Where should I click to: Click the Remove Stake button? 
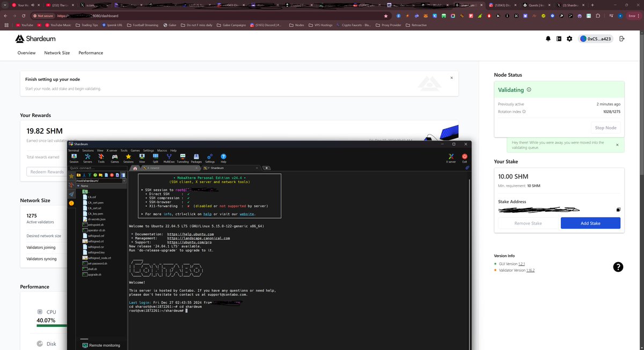[528, 223]
